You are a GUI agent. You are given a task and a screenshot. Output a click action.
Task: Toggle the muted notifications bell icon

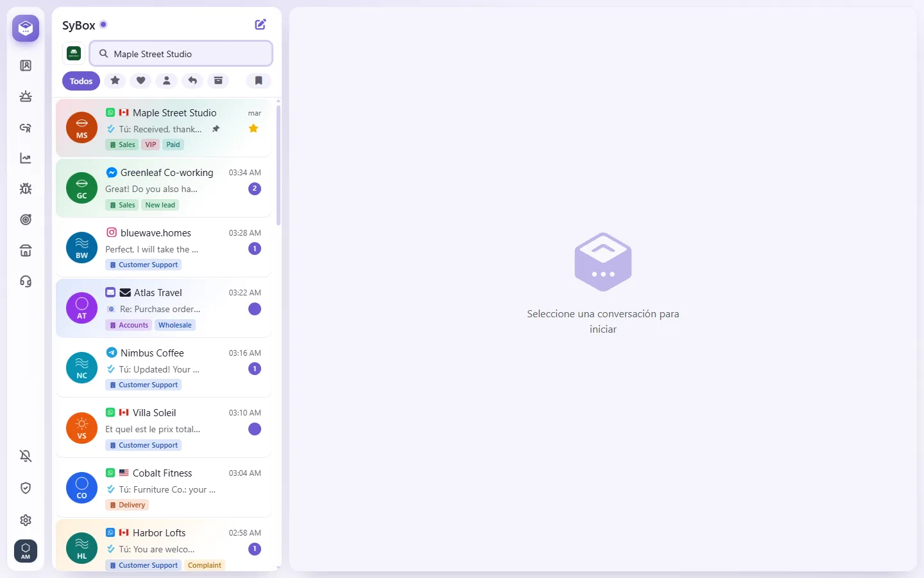(26, 456)
